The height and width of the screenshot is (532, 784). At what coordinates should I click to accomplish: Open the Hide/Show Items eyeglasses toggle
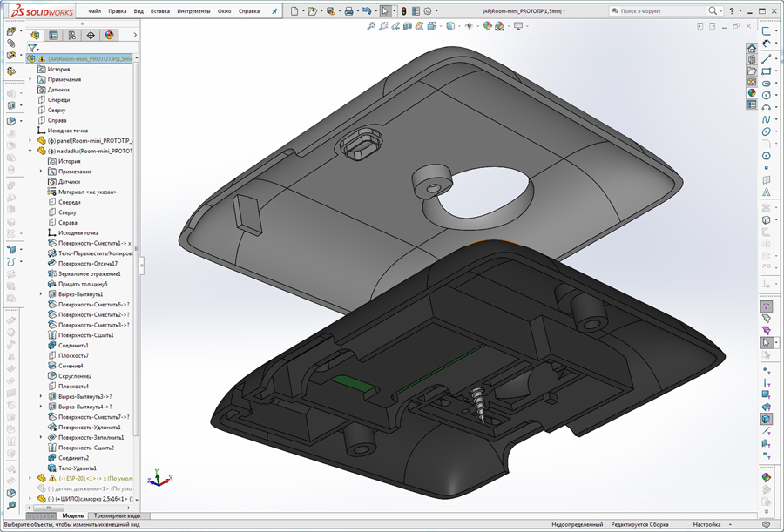[x=469, y=27]
